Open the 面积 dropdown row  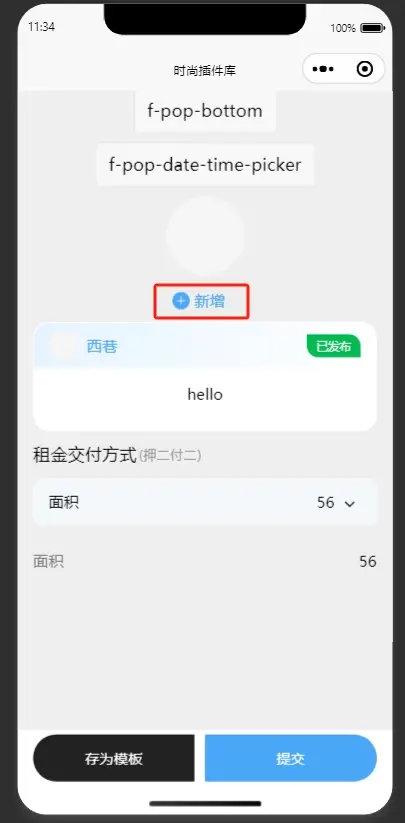[x=205, y=502]
